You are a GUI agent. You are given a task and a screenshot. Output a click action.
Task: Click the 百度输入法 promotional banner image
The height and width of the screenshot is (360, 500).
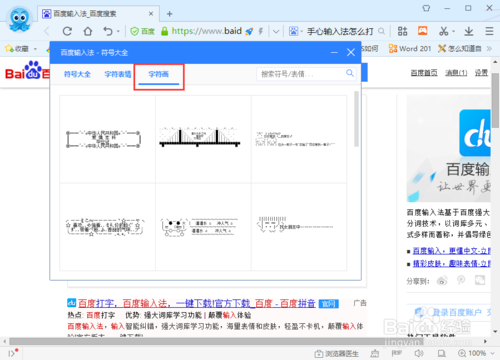(x=449, y=149)
